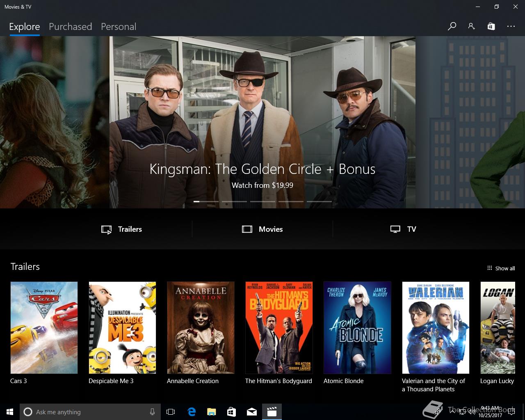Click the Movies & TV taskbar icon
The image size is (525, 420).
pos(272,412)
